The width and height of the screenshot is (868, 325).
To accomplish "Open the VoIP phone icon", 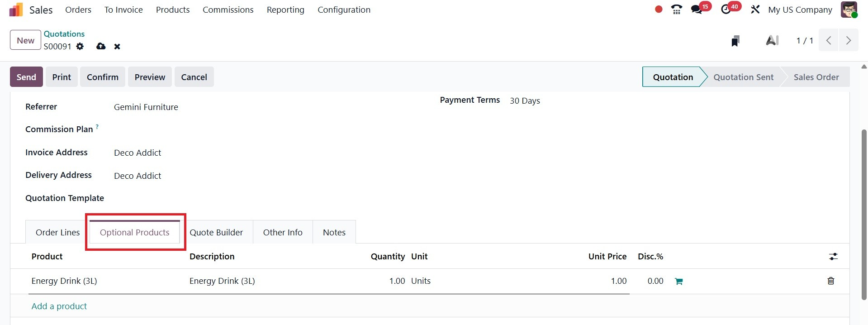I will [676, 10].
